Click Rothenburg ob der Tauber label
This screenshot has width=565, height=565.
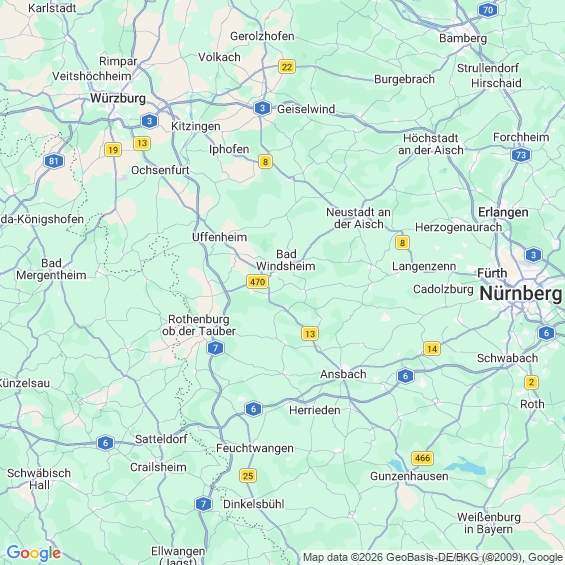pos(199,325)
